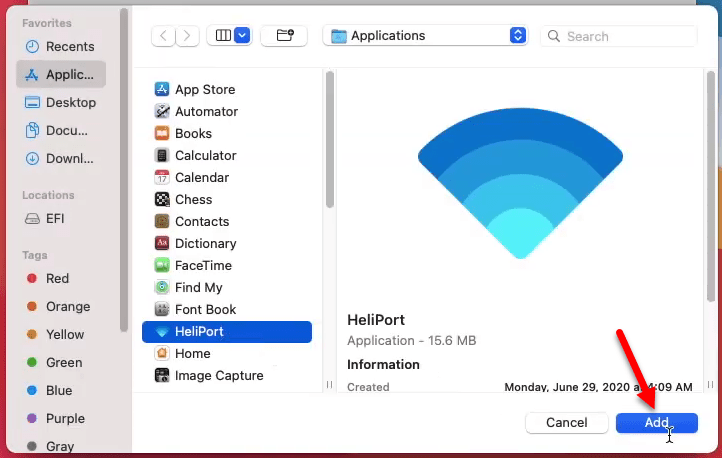Click the Documents icon in sidebar
This screenshot has width=722, height=458.
32,130
